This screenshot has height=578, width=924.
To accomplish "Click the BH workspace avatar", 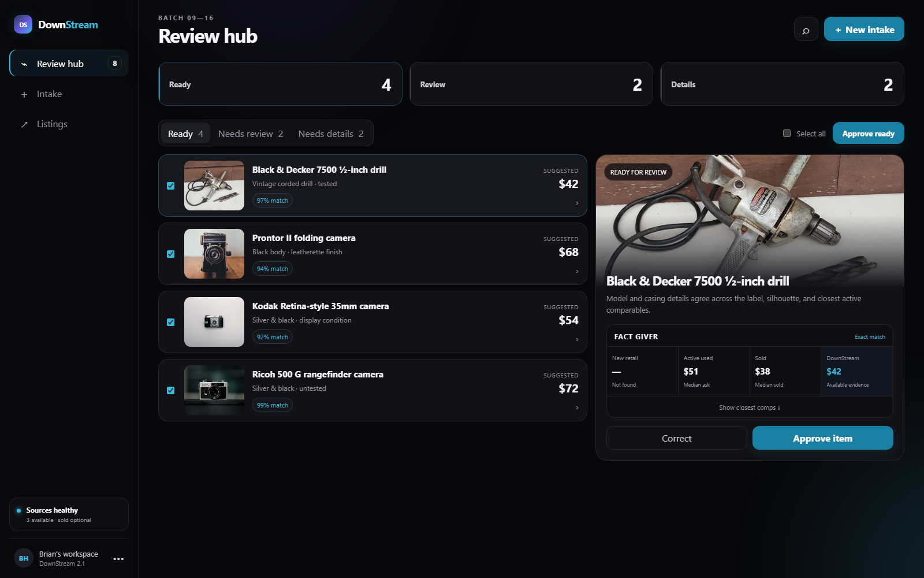I will coord(24,558).
